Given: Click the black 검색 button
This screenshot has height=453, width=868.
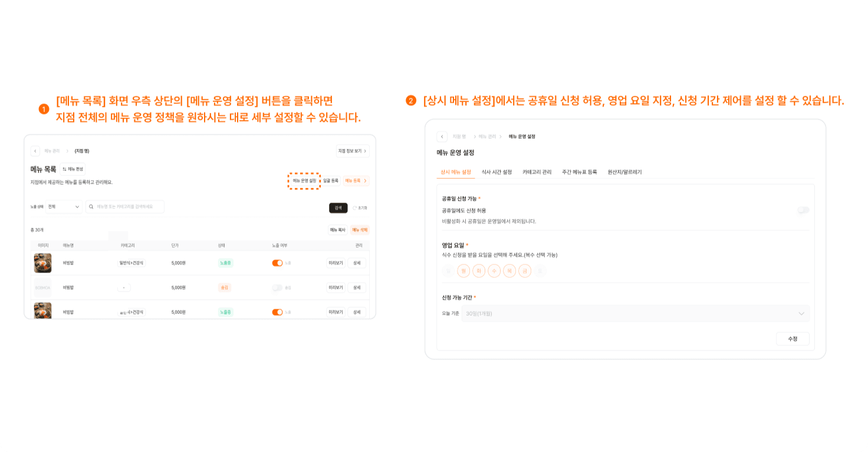Looking at the screenshot, I should click(338, 208).
